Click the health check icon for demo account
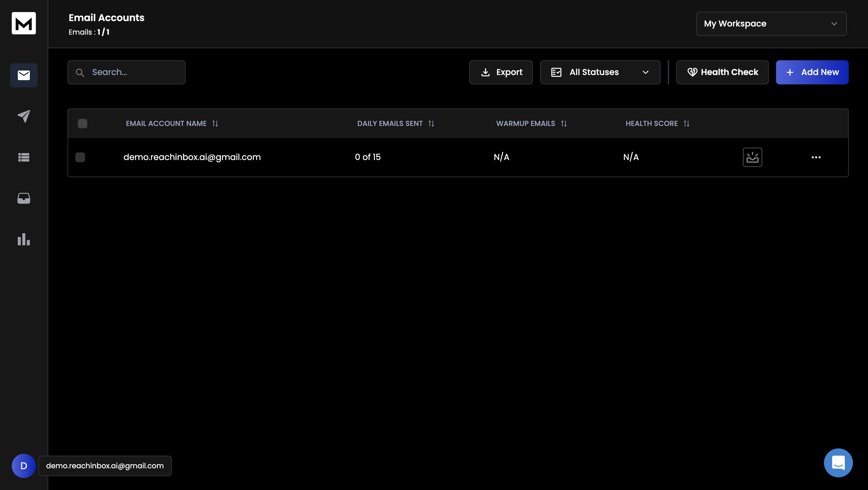 753,157
